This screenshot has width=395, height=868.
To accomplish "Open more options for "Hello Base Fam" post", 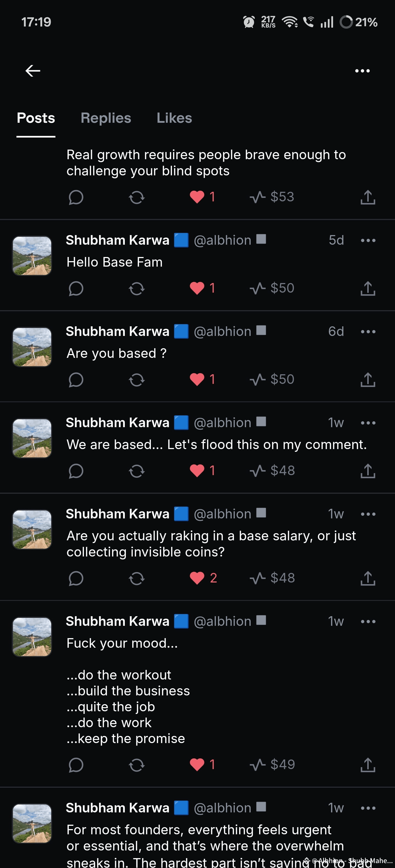I will pyautogui.click(x=368, y=240).
